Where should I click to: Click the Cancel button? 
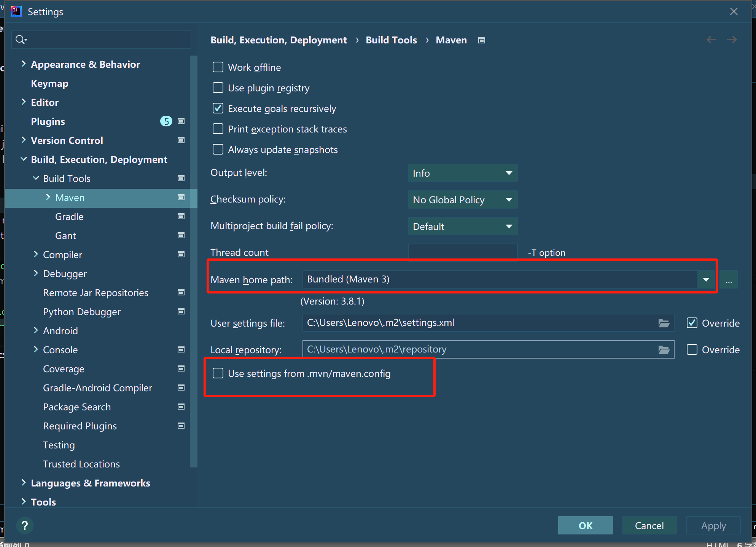click(x=649, y=526)
